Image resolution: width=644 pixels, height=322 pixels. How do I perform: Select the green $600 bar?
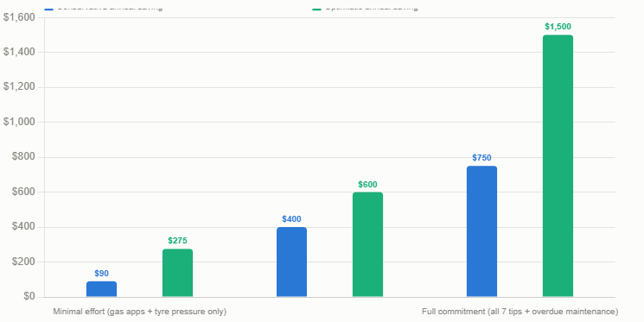click(x=367, y=244)
